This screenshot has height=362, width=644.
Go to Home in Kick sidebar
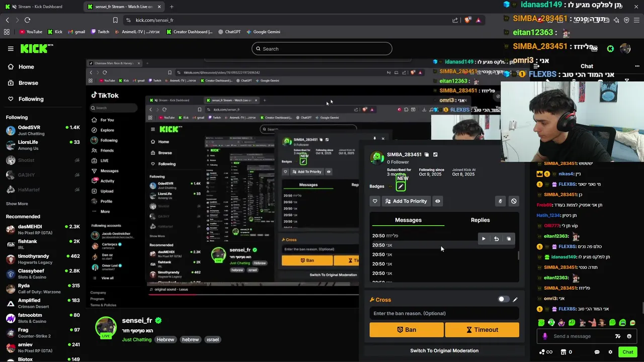[26, 67]
